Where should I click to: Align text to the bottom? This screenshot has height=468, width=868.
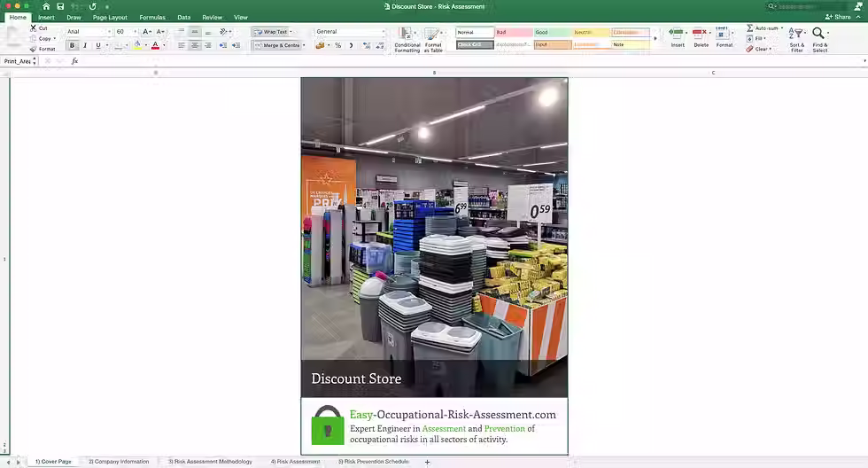click(x=207, y=32)
